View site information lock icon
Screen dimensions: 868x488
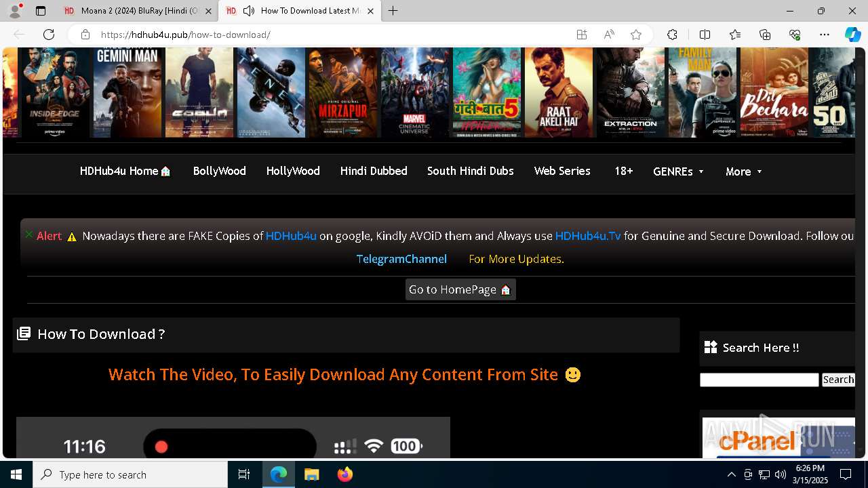85,35
